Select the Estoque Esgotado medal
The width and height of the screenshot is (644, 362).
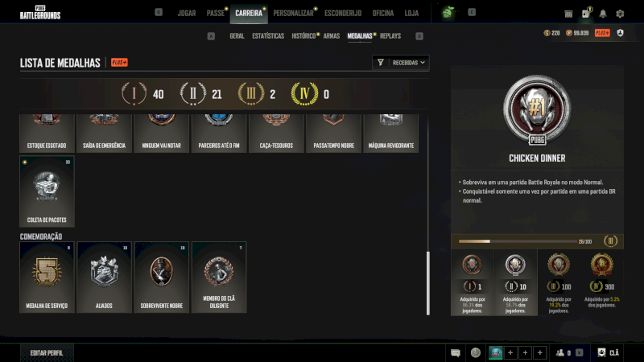[x=47, y=134]
